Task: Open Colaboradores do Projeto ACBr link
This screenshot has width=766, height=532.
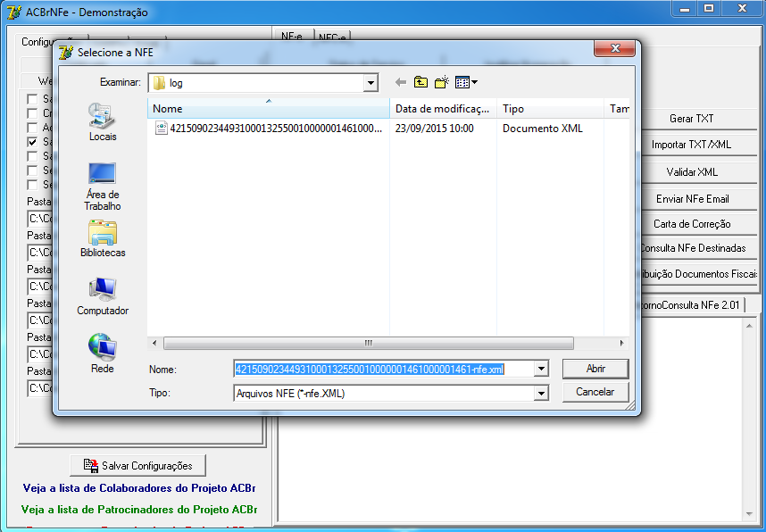Action: [138, 488]
